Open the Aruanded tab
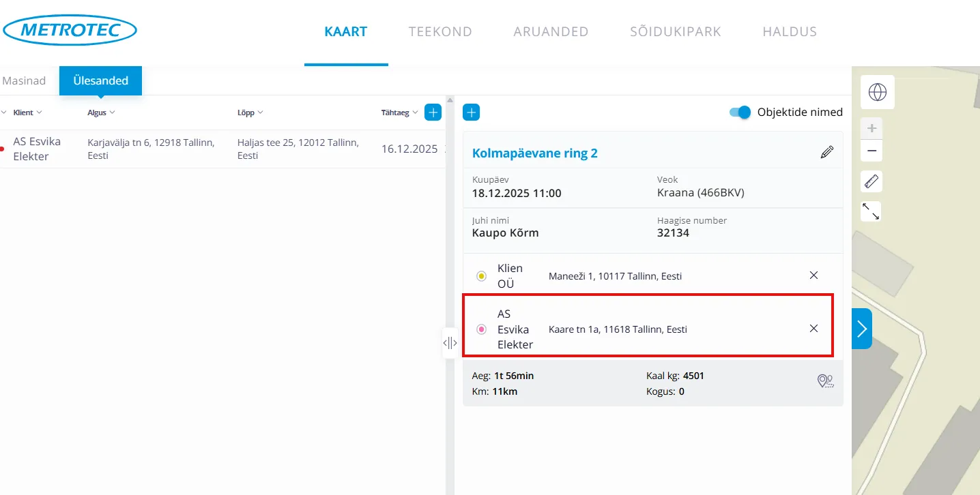980x495 pixels. pyautogui.click(x=551, y=31)
